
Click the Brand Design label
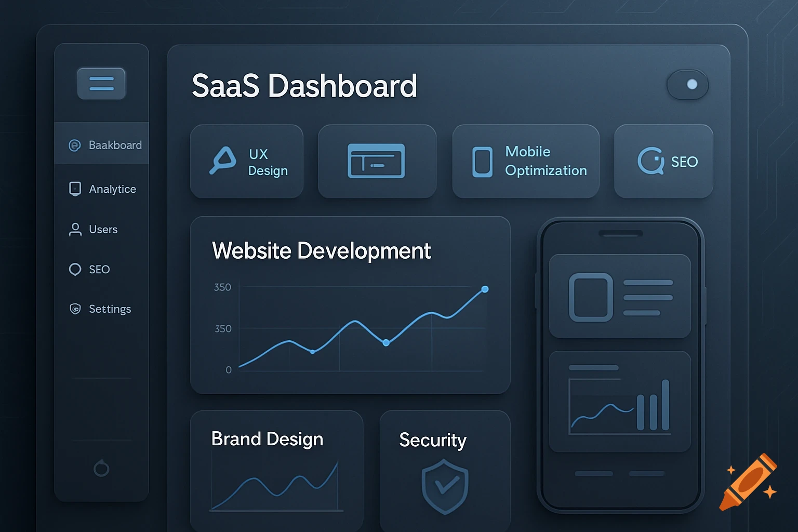[x=267, y=439]
